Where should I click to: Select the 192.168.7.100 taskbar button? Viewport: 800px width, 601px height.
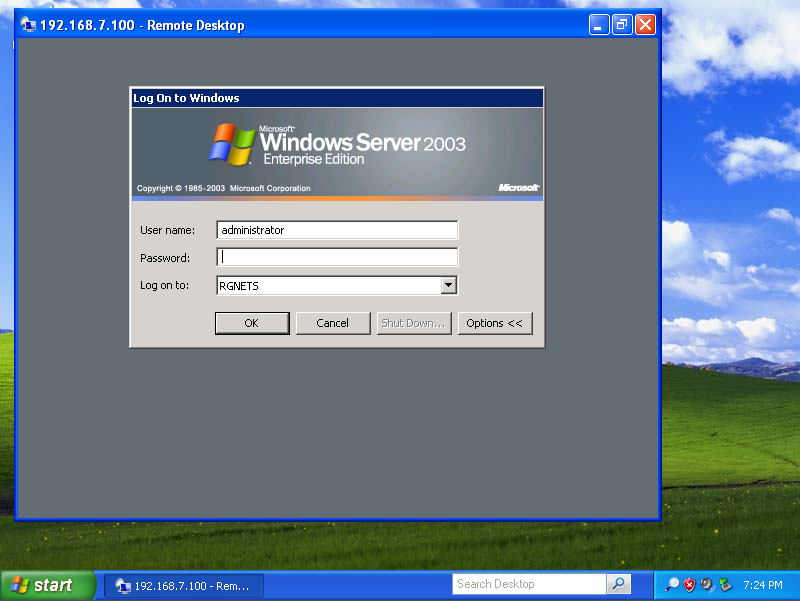pos(184,586)
